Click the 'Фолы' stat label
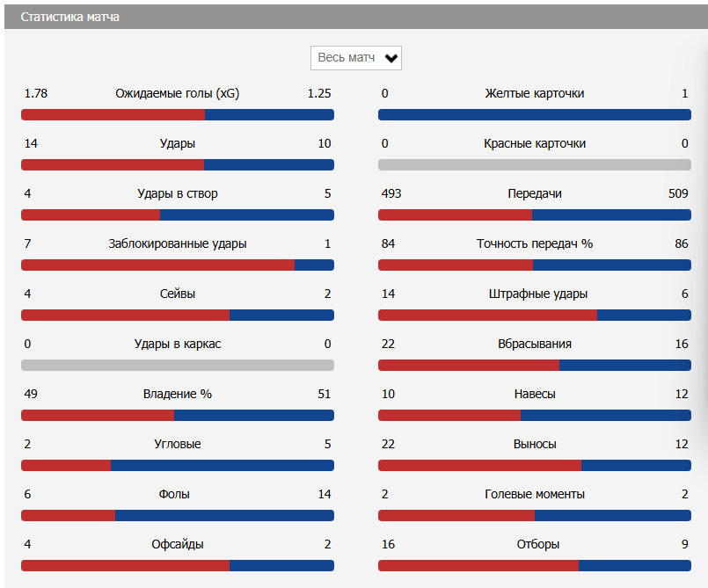Screen dimensions: 708x588 click(174, 494)
